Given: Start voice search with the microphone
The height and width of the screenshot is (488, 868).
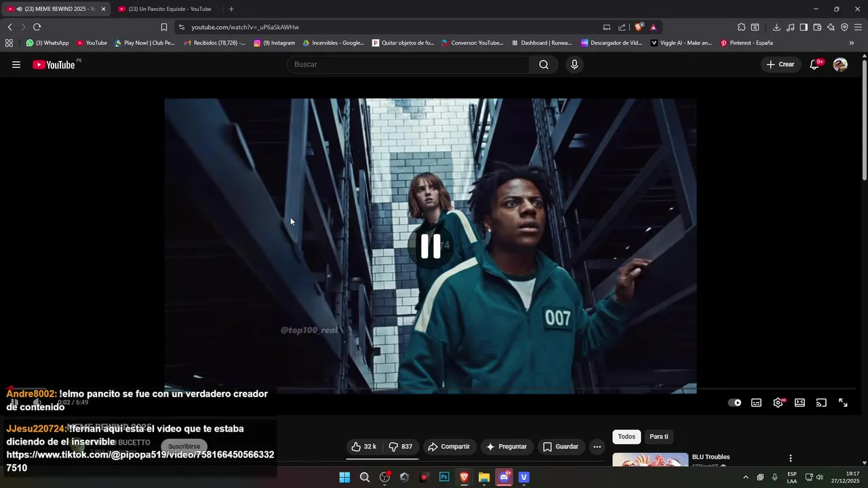Looking at the screenshot, I should tap(574, 64).
